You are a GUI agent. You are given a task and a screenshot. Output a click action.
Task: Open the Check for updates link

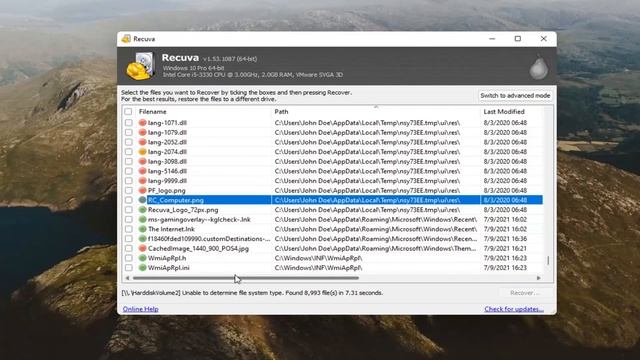[x=514, y=309]
